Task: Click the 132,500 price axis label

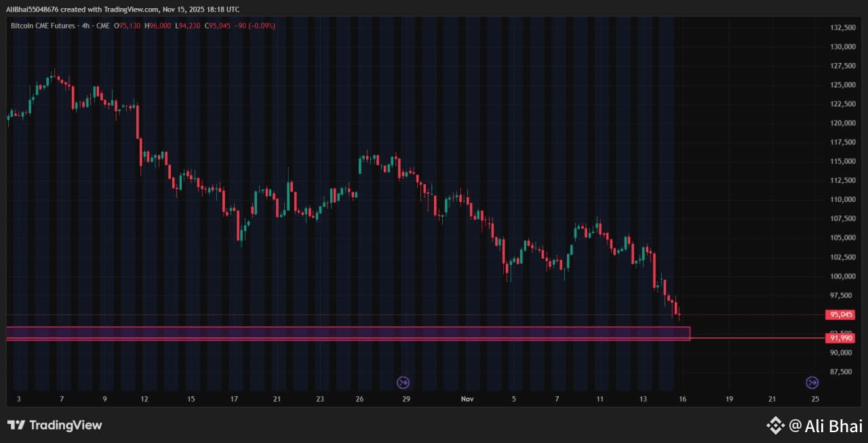Action: (842, 28)
